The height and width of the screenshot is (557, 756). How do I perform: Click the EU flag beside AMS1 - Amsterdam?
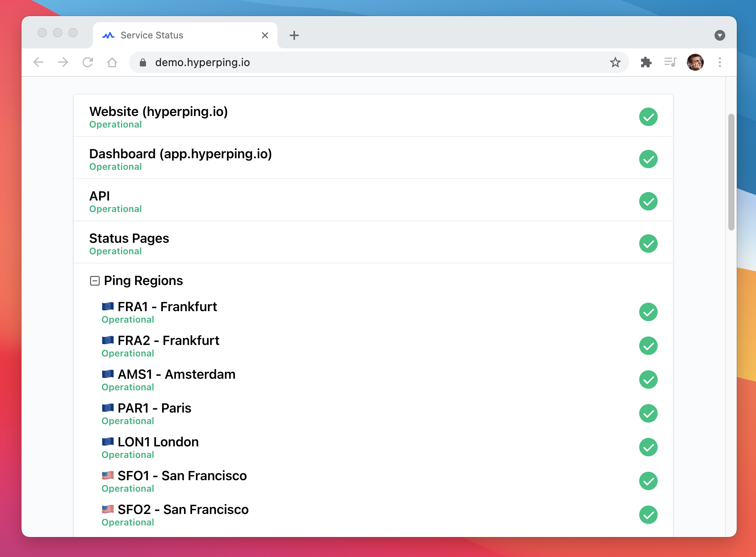click(108, 374)
